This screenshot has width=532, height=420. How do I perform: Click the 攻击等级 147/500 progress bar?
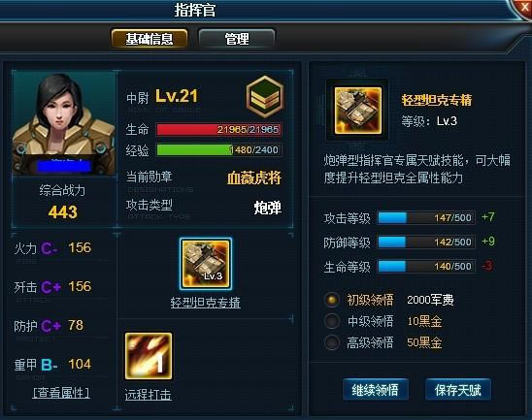(x=426, y=217)
